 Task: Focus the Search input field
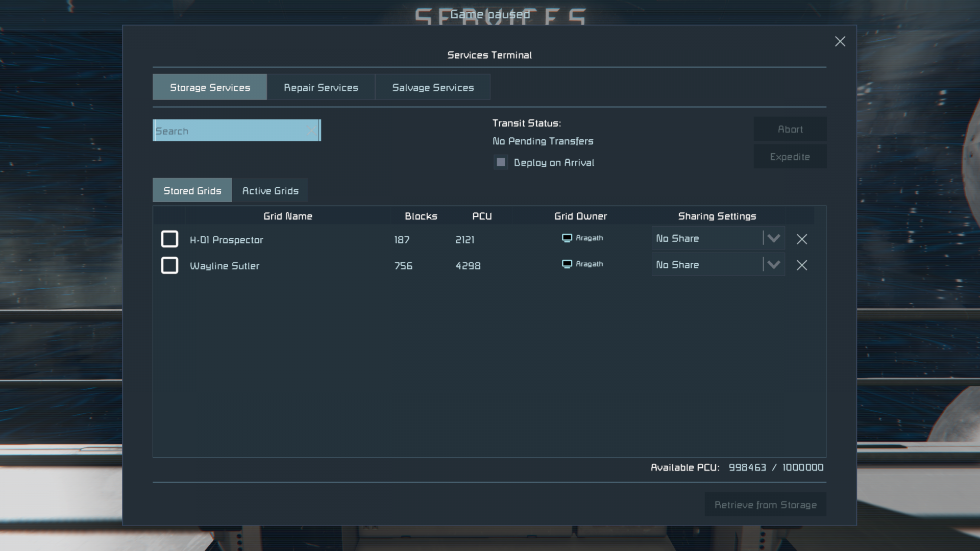click(x=230, y=131)
